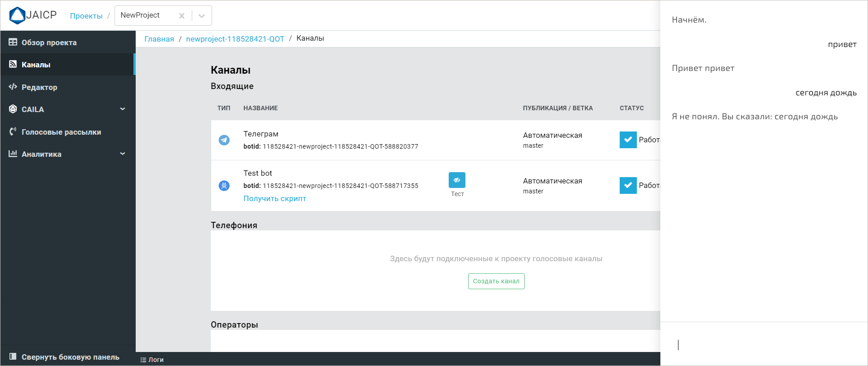The image size is (868, 366).
Task: Open newproject-118528421-QOT breadcrumb link
Action: point(235,39)
